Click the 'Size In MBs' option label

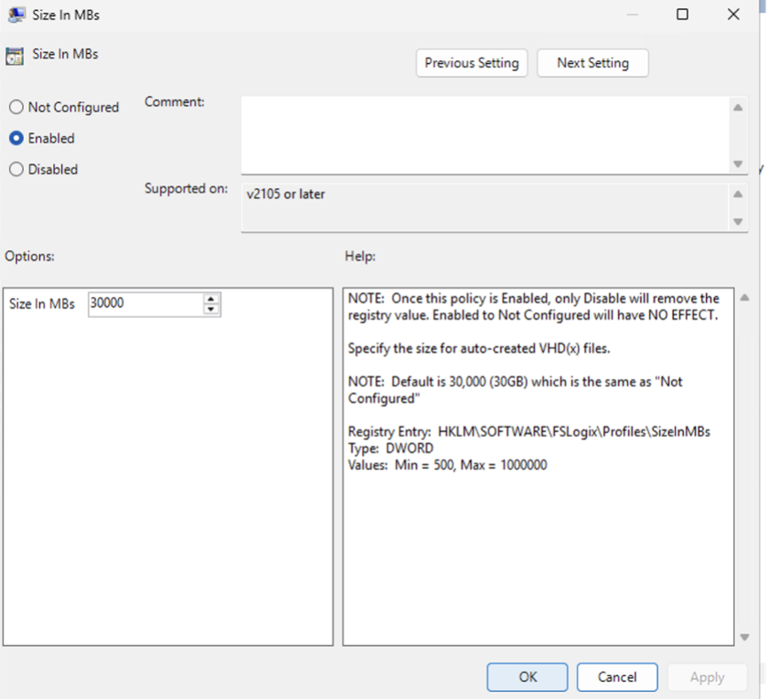click(42, 304)
